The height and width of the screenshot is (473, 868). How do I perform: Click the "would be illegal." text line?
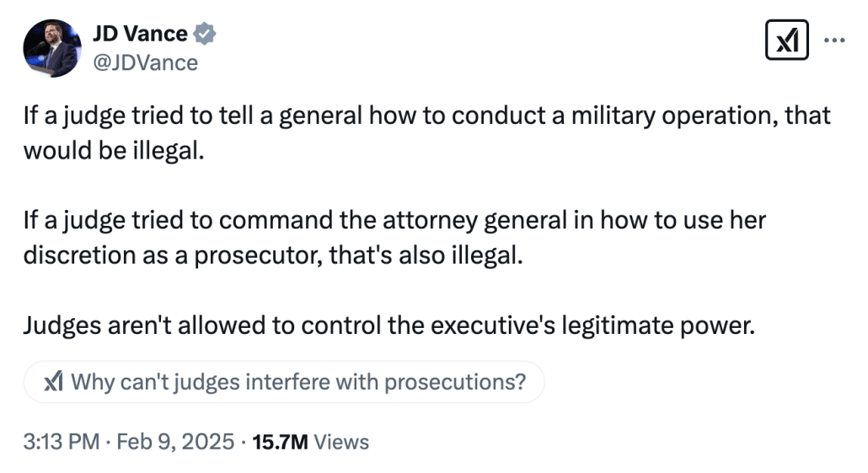tap(114, 151)
